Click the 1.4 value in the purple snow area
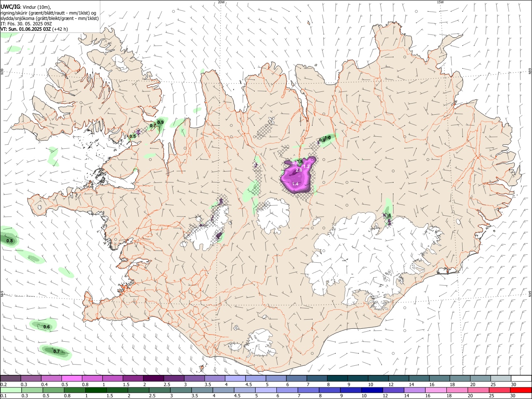Viewport: 532px width, 399px height. 296,184
